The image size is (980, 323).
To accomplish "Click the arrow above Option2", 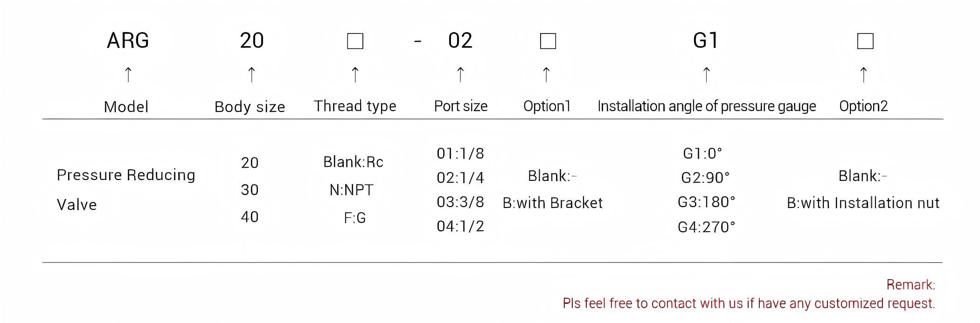I will pos(863,75).
